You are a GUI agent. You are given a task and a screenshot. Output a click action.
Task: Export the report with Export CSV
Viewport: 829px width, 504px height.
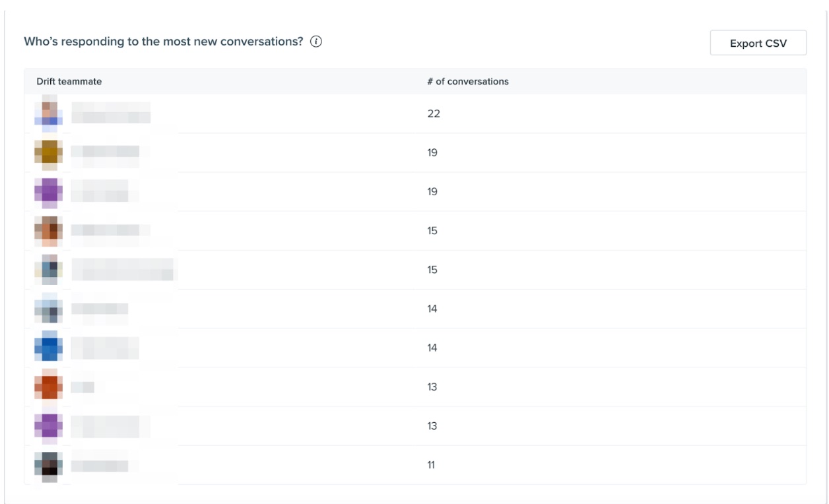pos(758,43)
